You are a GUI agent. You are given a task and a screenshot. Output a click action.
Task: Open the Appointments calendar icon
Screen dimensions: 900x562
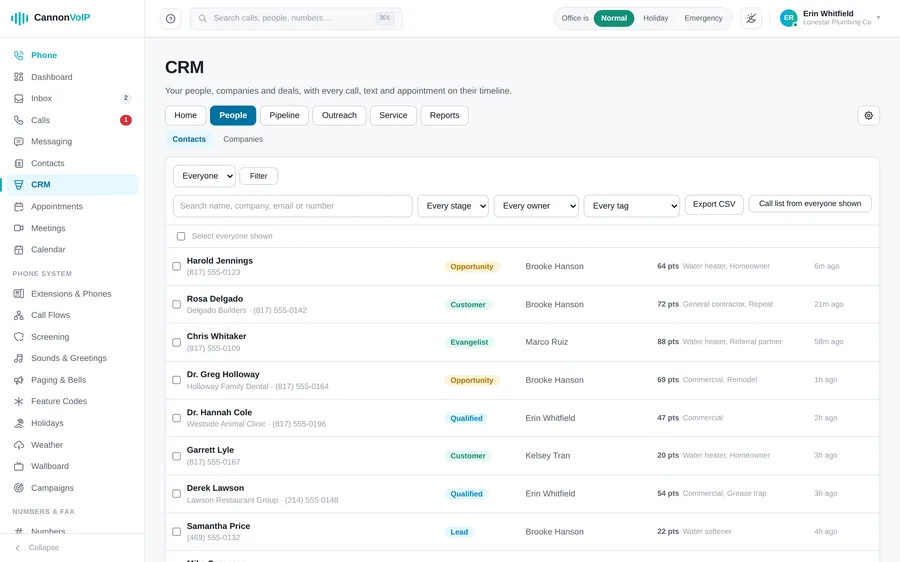19,206
